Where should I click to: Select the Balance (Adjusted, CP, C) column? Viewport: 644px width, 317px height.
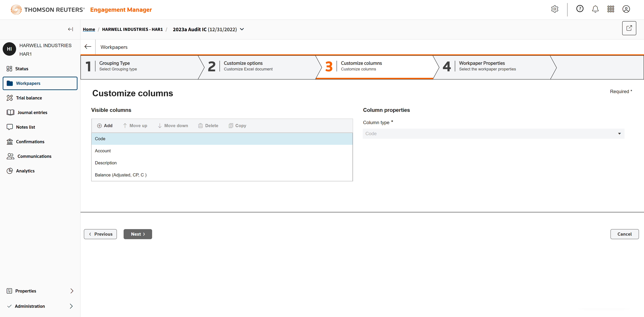click(121, 175)
